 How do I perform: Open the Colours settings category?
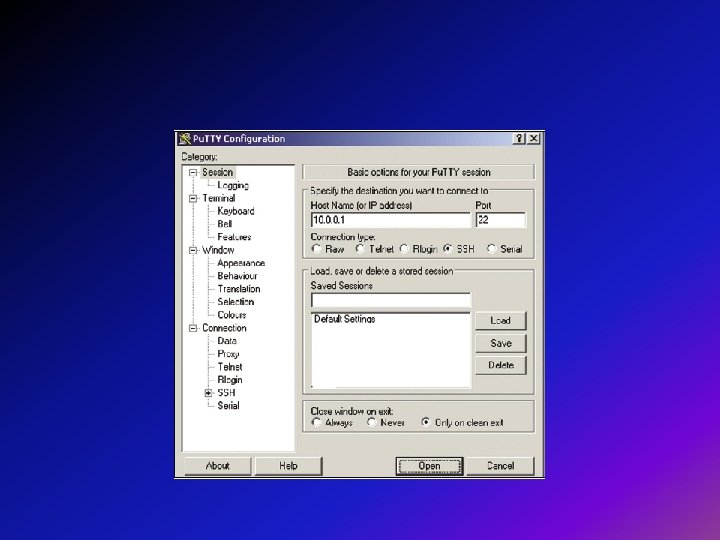click(x=232, y=315)
